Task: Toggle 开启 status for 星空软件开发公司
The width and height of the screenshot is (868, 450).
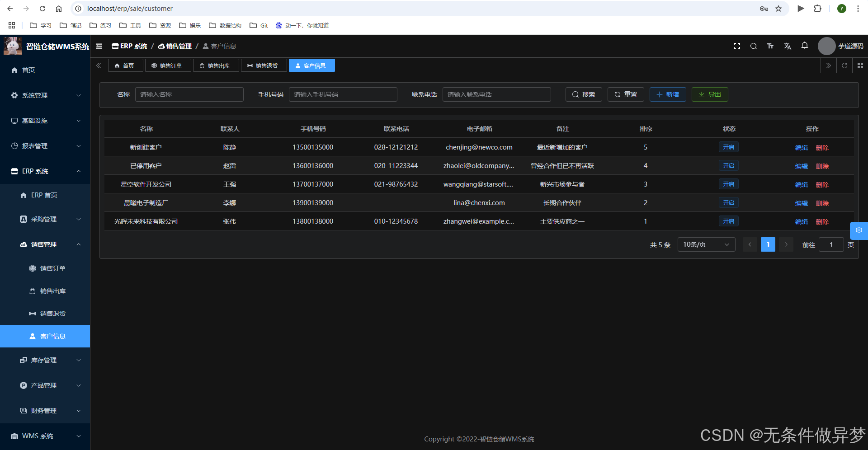Action: coord(728,184)
